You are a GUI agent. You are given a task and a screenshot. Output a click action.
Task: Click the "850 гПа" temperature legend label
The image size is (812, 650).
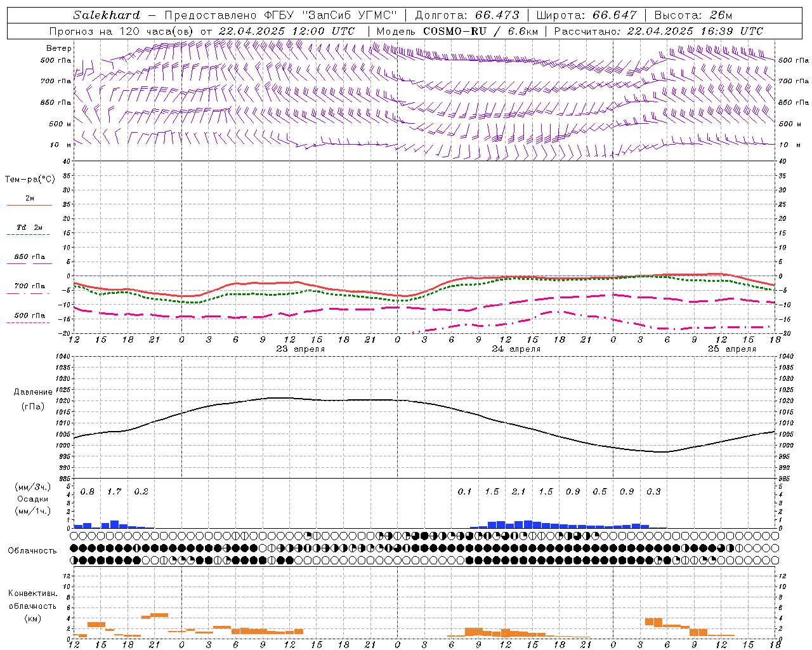(30, 257)
